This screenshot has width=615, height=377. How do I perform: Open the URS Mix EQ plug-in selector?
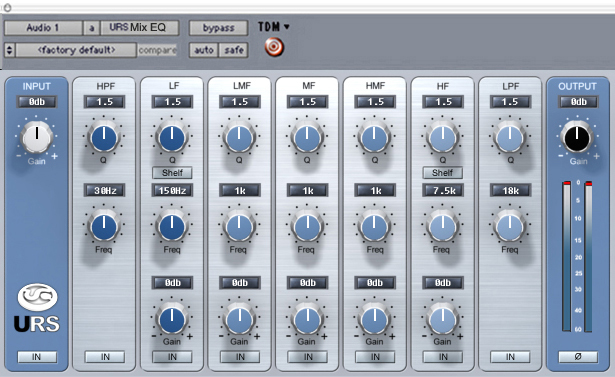tap(140, 28)
